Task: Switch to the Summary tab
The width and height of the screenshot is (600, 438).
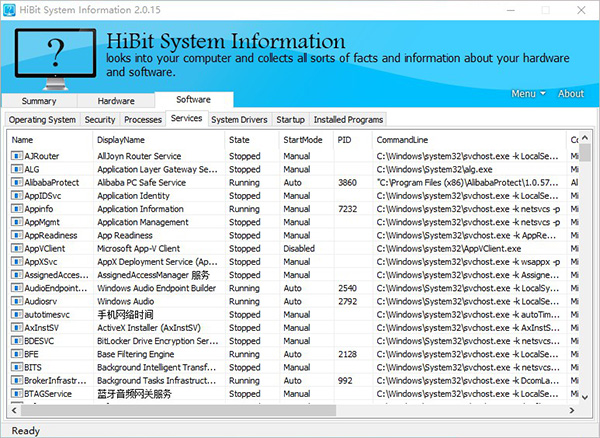Action: (39, 101)
